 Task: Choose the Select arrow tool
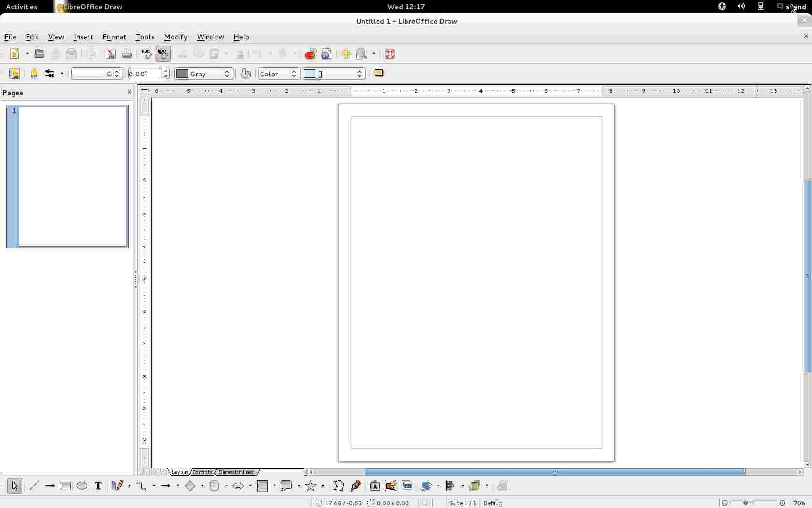tap(14, 486)
